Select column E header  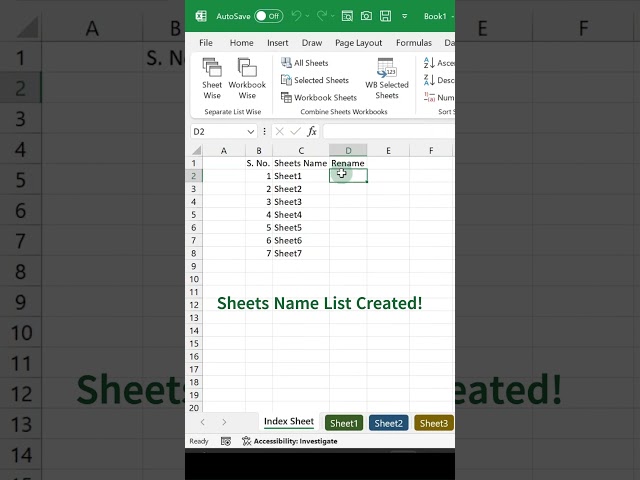tap(388, 151)
